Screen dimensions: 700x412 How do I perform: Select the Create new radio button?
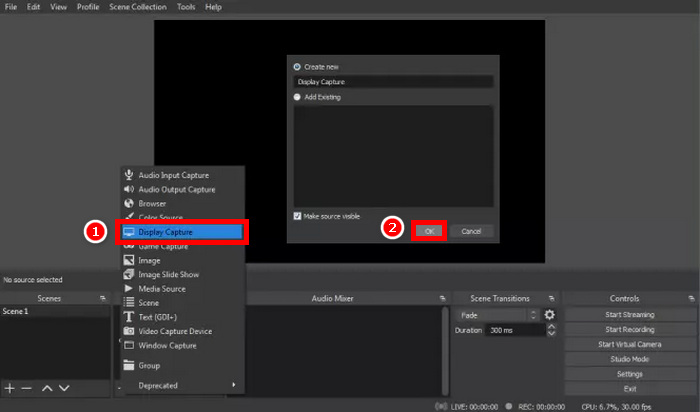coord(297,67)
